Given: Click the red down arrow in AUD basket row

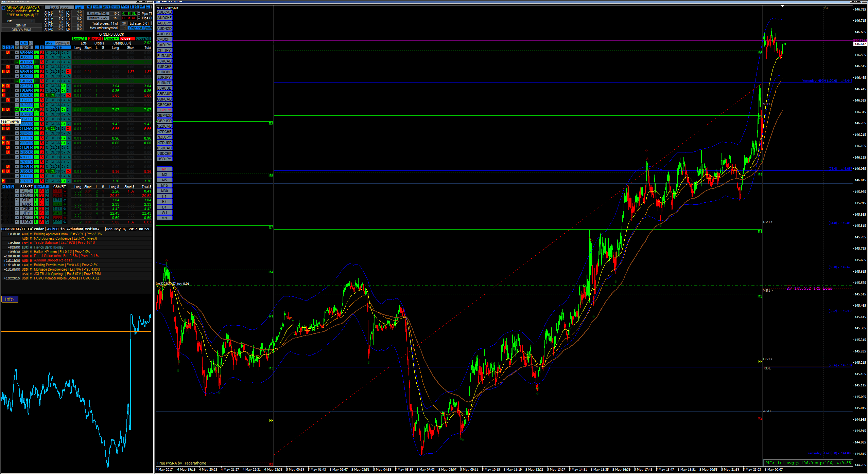Looking at the screenshot, I should coord(65,191).
